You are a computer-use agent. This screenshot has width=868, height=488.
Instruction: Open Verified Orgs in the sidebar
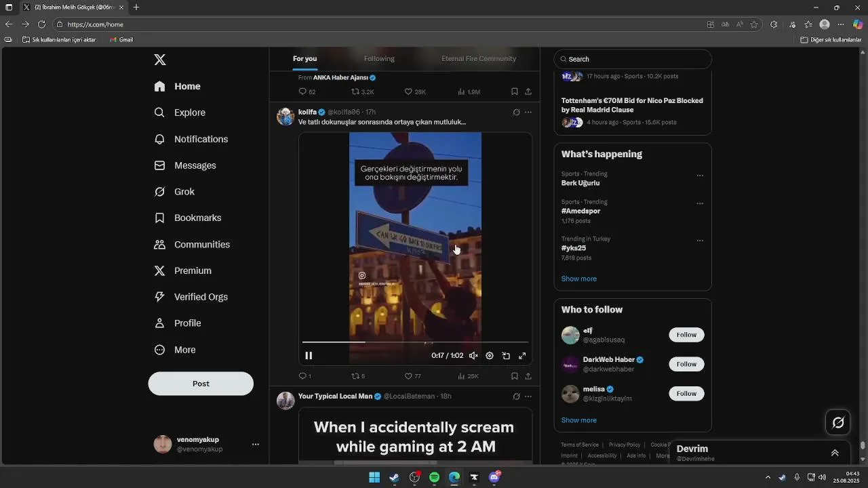coord(191,297)
